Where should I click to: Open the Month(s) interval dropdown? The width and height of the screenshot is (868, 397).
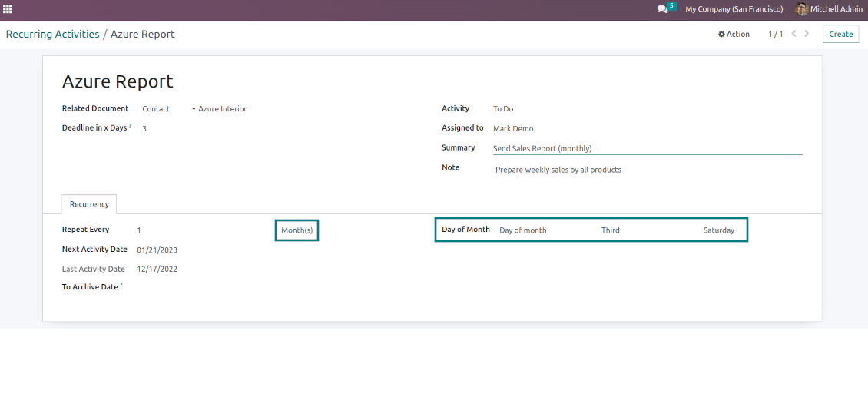pos(297,230)
